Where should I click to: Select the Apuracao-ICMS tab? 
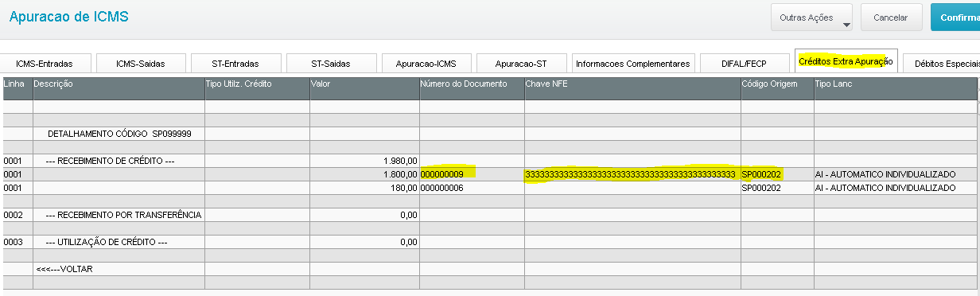[426, 64]
